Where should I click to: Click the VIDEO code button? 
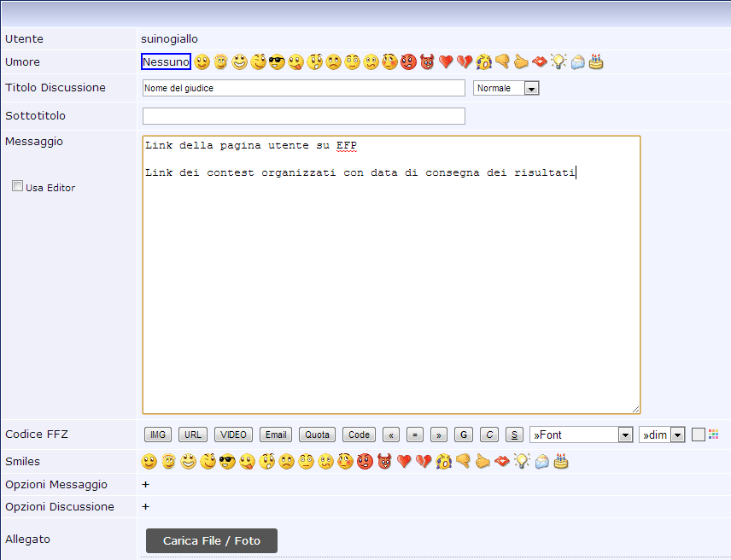[x=233, y=435]
